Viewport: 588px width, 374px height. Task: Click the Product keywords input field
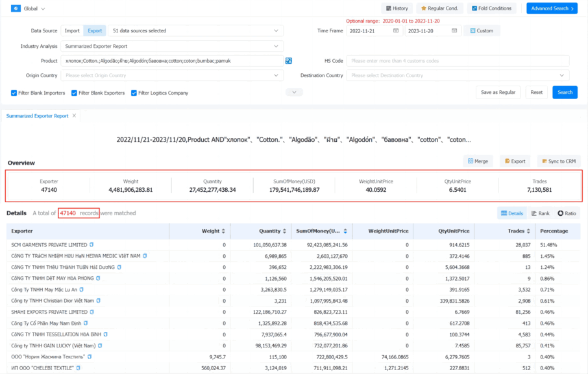click(172, 61)
